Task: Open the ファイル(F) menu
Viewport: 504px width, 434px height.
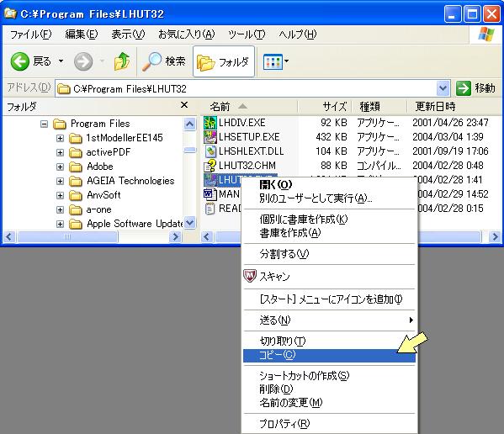Action: pos(31,34)
